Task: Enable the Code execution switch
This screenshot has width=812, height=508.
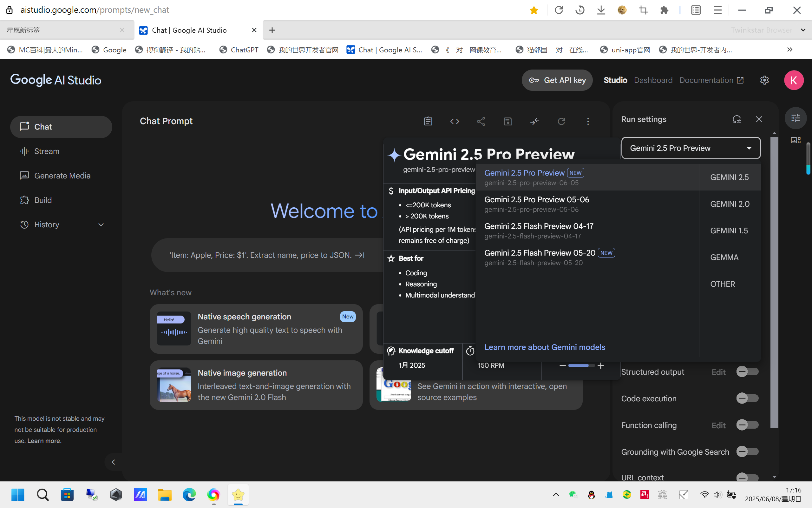Action: pos(747,398)
